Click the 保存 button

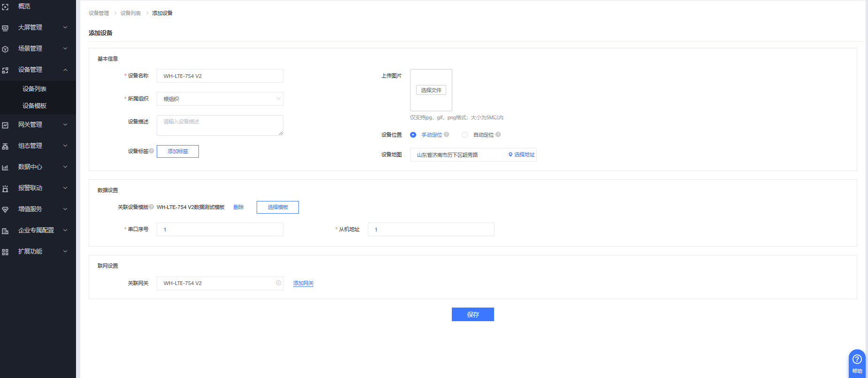472,315
